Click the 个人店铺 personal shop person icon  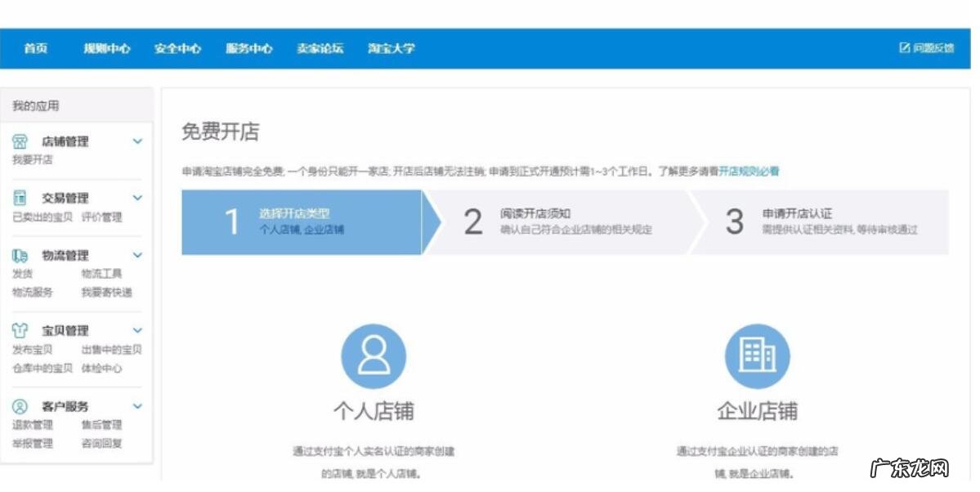[x=374, y=356]
